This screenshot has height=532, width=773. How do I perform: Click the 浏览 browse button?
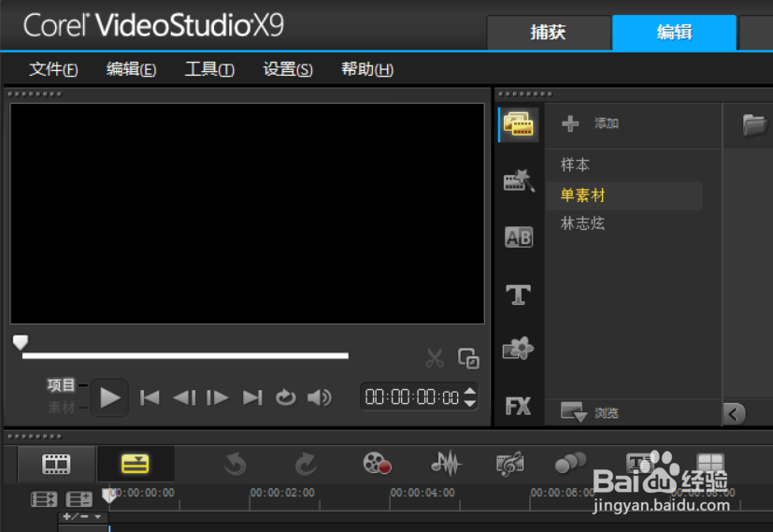pyautogui.click(x=590, y=411)
